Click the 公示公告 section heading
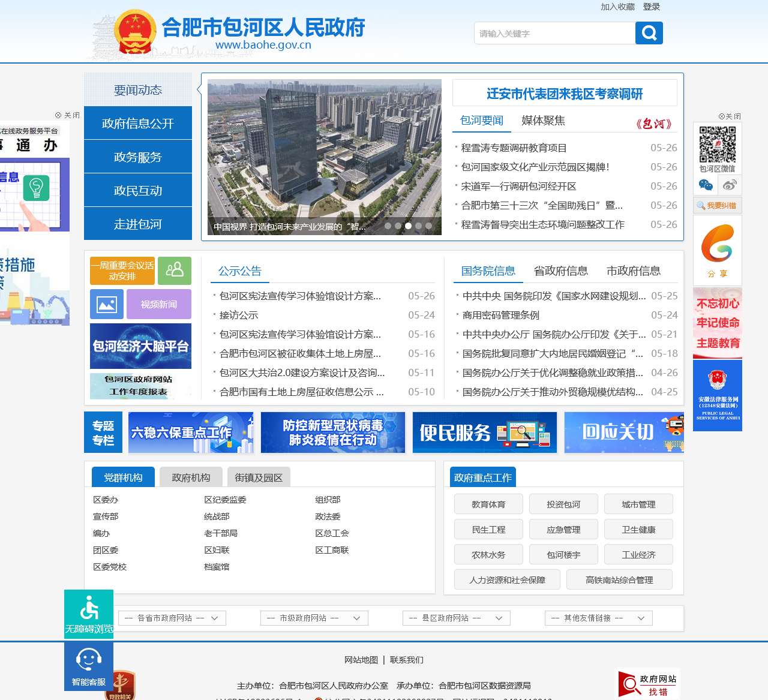The image size is (768, 700). pyautogui.click(x=240, y=271)
